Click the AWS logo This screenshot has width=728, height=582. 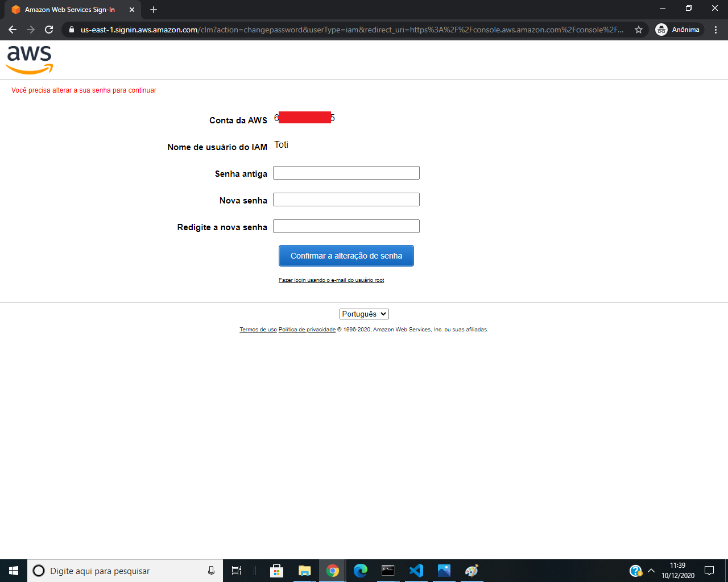(30, 60)
